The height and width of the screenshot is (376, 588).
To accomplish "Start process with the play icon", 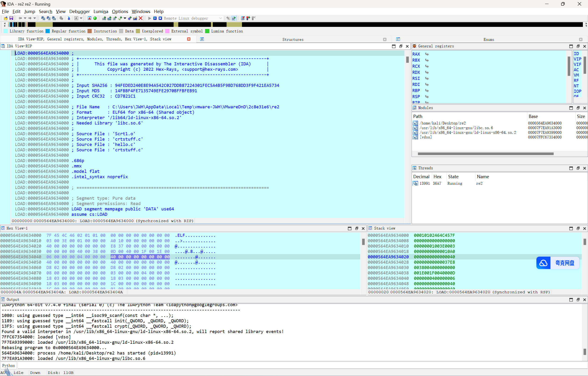I will [x=150, y=18].
